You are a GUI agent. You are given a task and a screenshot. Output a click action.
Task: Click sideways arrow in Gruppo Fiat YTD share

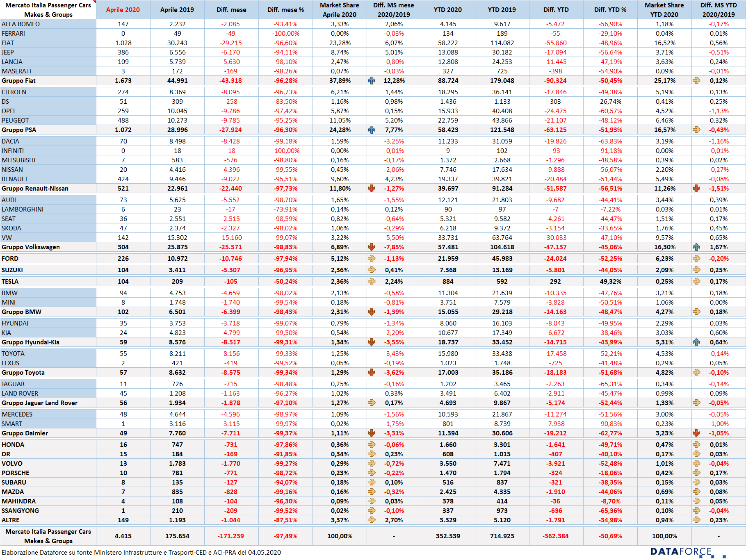[696, 81]
